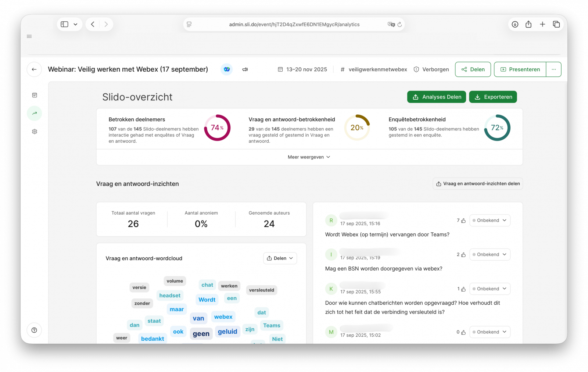This screenshot has width=588, height=372.
Task: Expand the 'Meer weergeven' section
Action: (309, 157)
